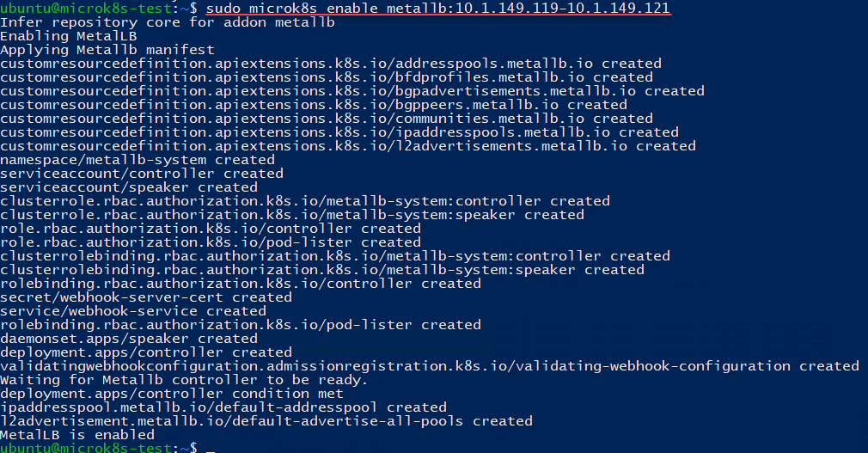
Task: Select the addresspools.metallb.io created line
Action: (331, 63)
